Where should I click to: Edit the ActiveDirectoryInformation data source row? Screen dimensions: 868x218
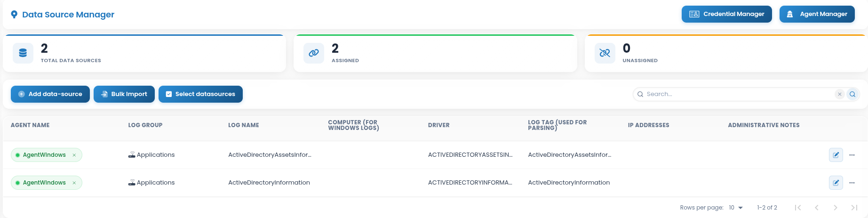click(836, 183)
